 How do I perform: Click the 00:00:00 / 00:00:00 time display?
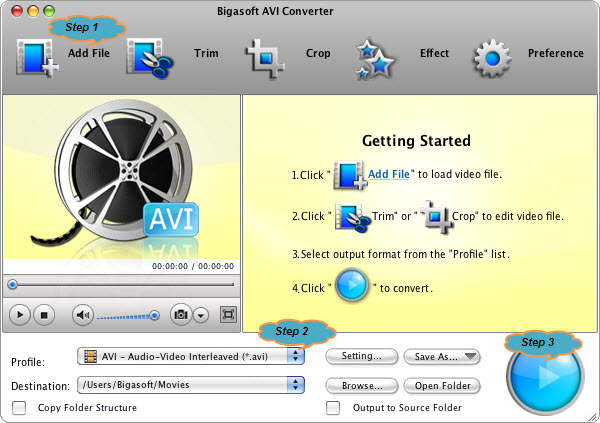click(x=193, y=266)
